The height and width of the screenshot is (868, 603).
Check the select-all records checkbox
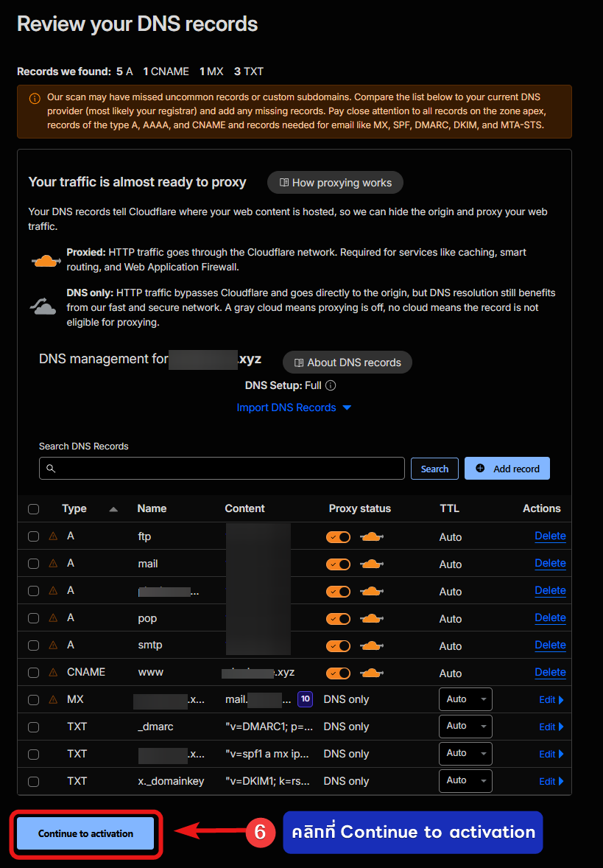coord(34,508)
